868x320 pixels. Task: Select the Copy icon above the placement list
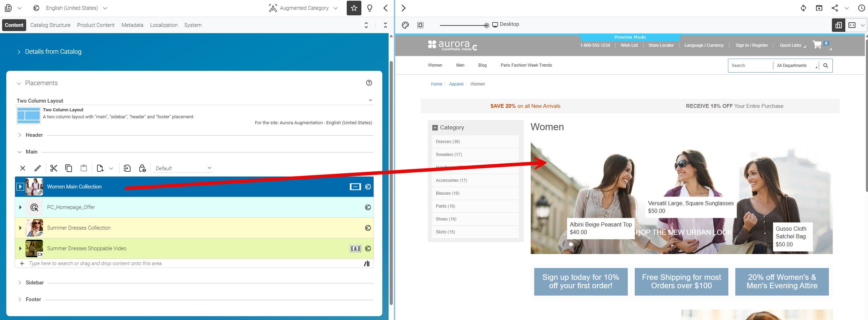[68, 168]
